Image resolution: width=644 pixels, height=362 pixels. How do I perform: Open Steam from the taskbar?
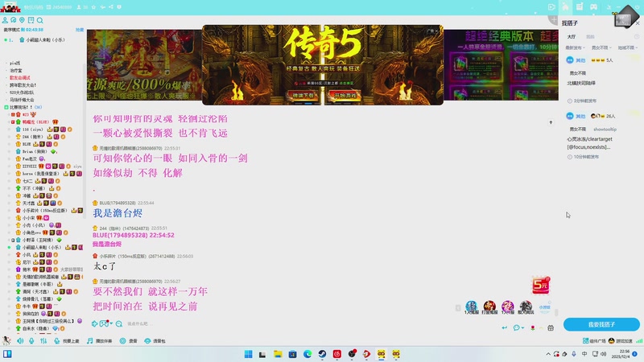coord(322,354)
